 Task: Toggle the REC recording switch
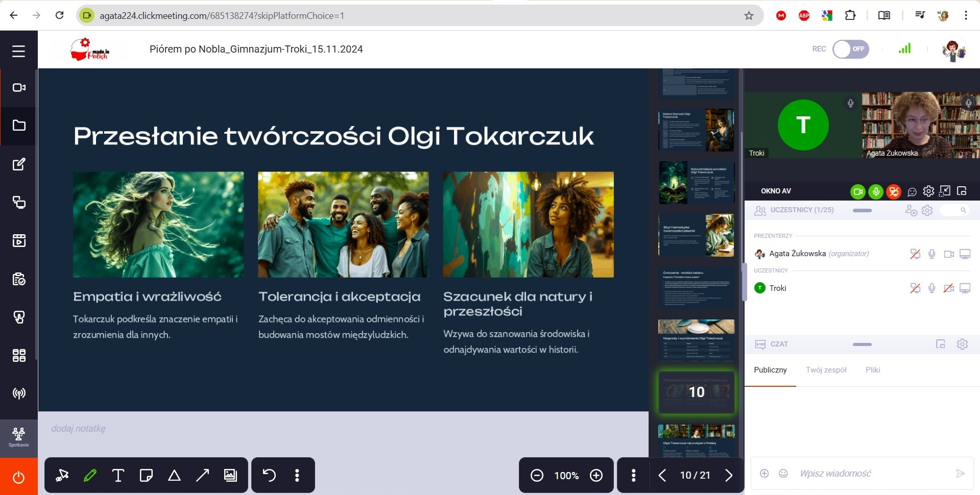tap(850, 49)
